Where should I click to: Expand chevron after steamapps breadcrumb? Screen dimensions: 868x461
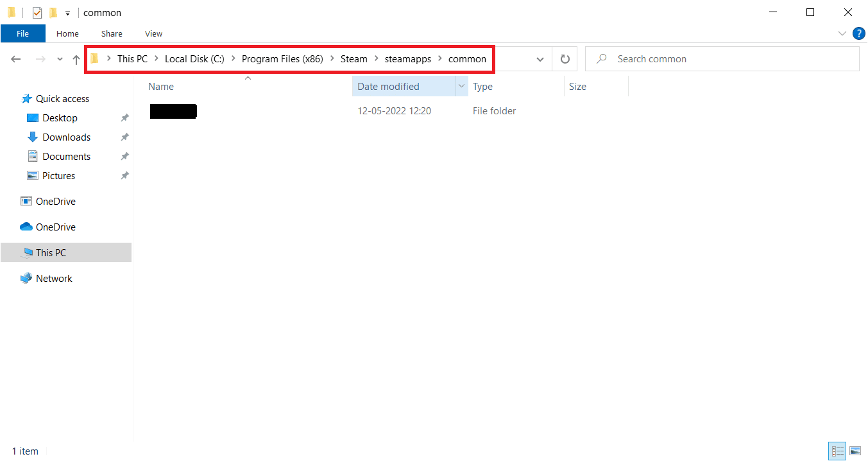[440, 59]
